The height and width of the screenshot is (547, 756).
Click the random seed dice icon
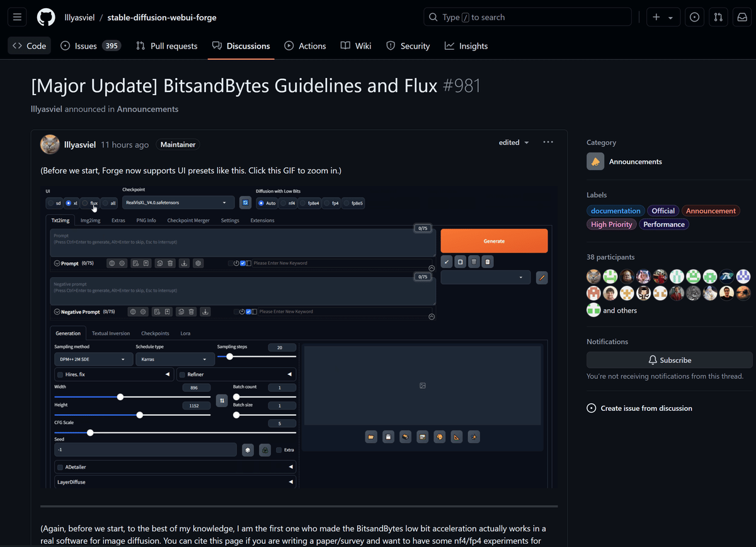[x=248, y=450]
